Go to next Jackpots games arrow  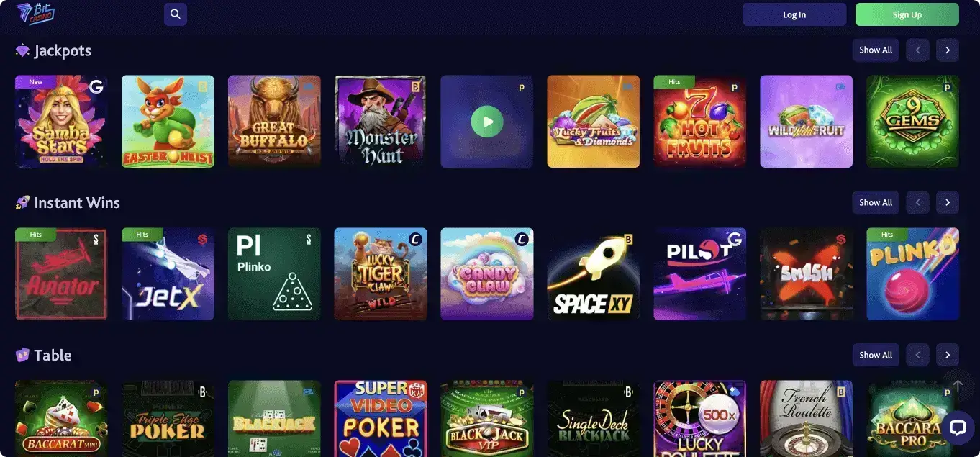pos(948,50)
